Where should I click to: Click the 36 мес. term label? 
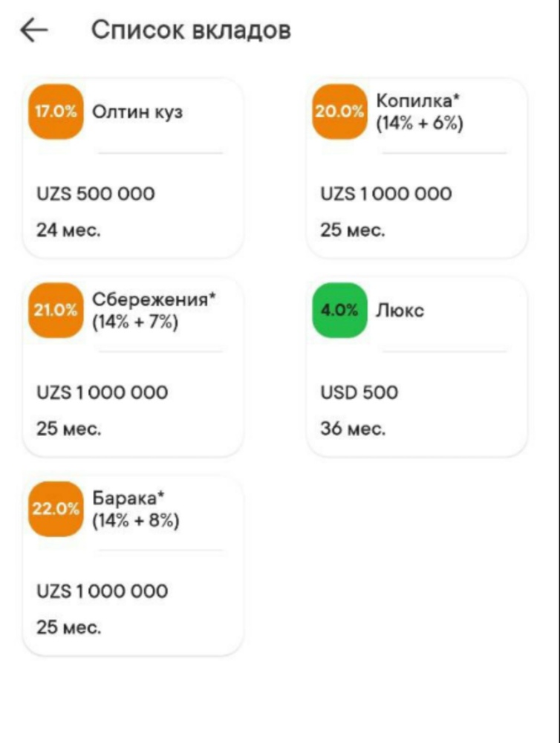coord(353,429)
